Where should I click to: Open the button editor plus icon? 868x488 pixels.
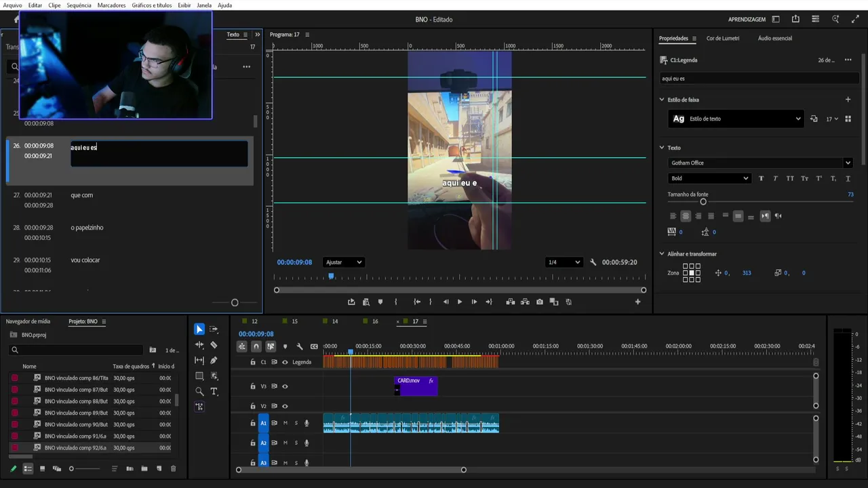(637, 302)
